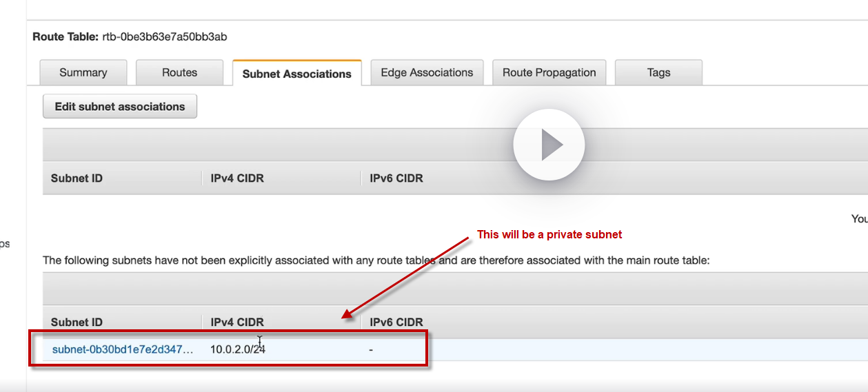Click Subnet ID header in lower table
Screen dimensions: 868x392
(77, 322)
